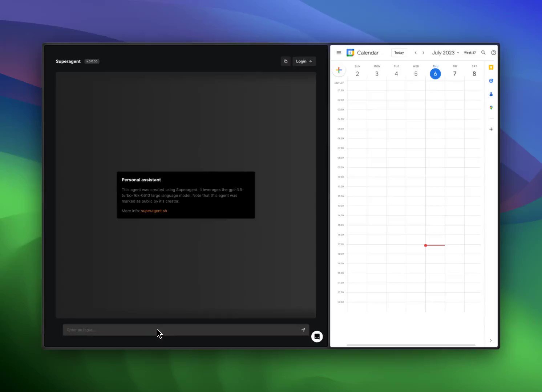Click the copy icon next to Login
Image resolution: width=542 pixels, height=392 pixels.
(286, 61)
